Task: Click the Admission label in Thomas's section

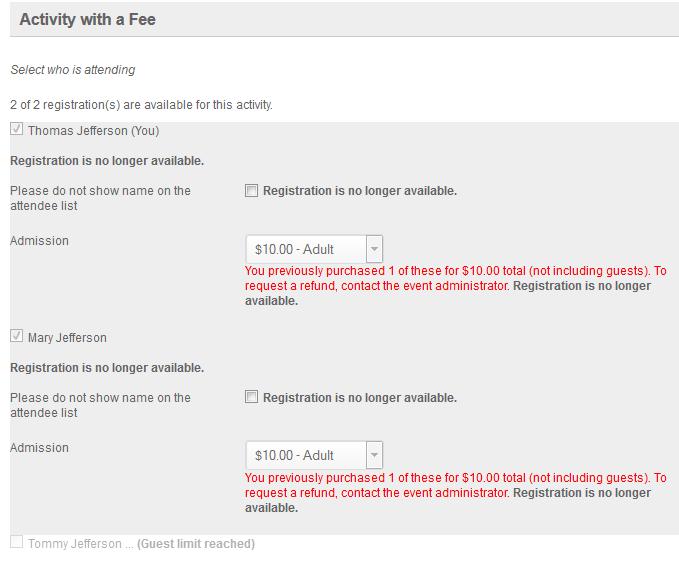Action: click(x=39, y=241)
